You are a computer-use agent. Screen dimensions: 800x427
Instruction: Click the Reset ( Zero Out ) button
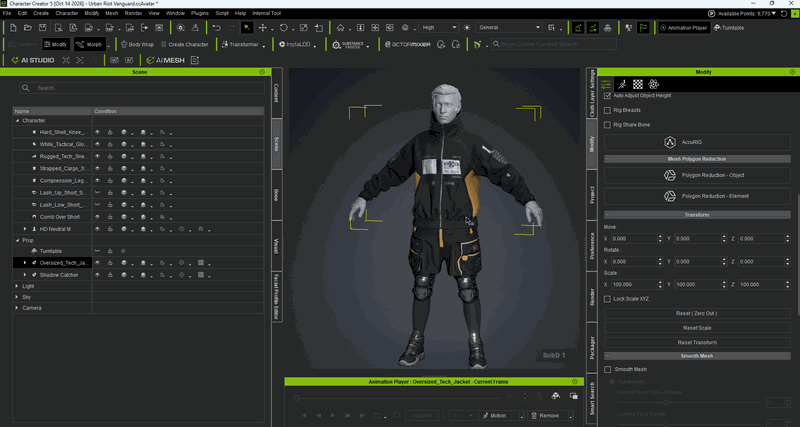pyautogui.click(x=697, y=313)
